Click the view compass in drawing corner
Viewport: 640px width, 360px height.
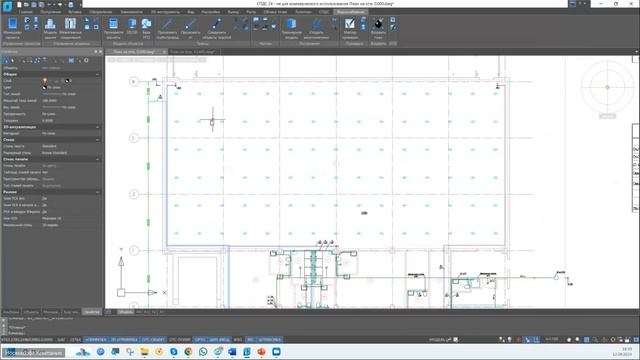pos(607,87)
